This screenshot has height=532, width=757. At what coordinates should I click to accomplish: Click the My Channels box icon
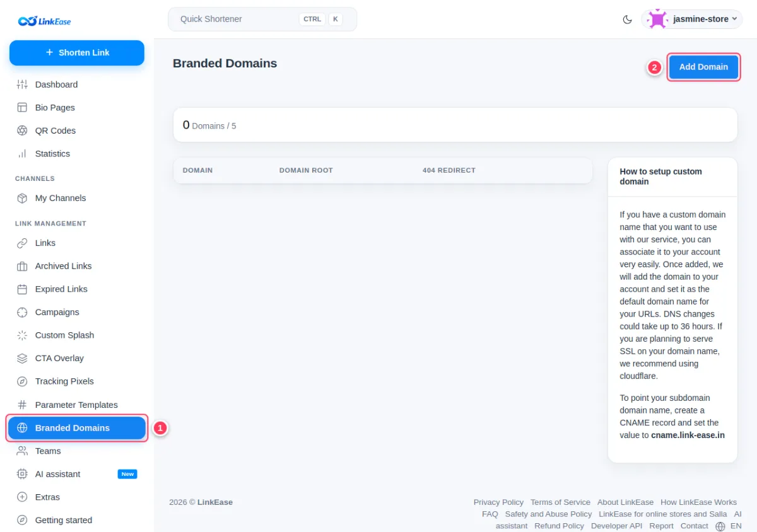tap(22, 198)
